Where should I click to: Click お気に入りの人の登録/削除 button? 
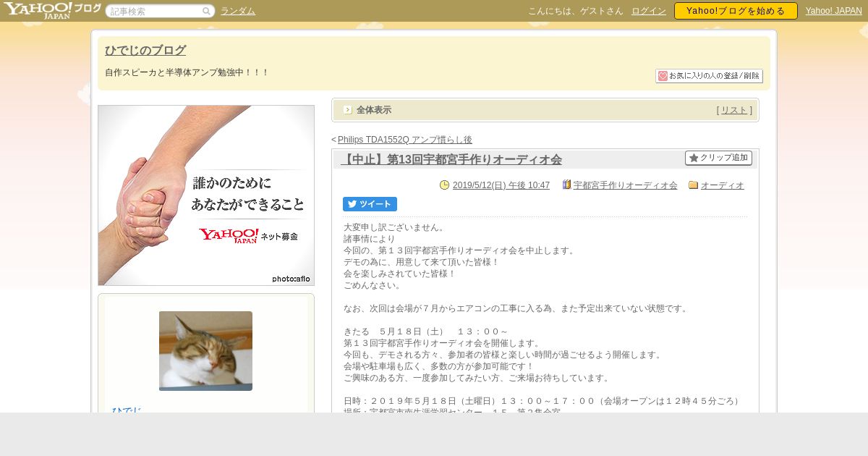[x=709, y=76]
